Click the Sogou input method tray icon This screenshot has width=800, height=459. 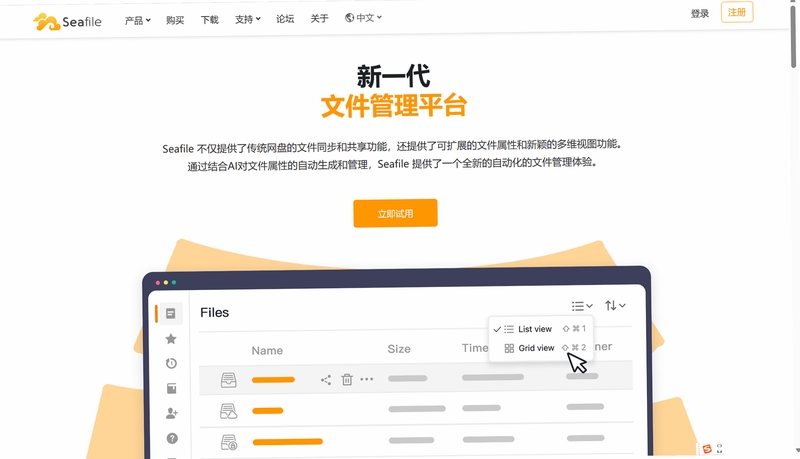point(707,449)
